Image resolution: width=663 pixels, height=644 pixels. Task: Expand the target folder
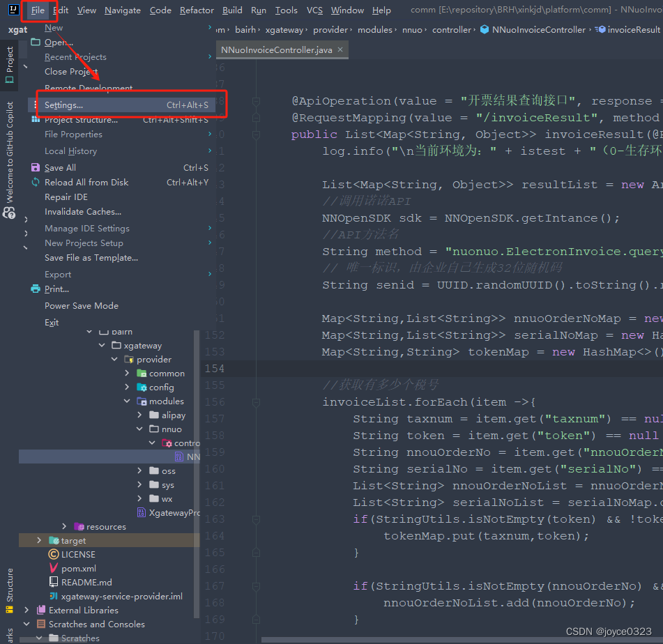39,540
